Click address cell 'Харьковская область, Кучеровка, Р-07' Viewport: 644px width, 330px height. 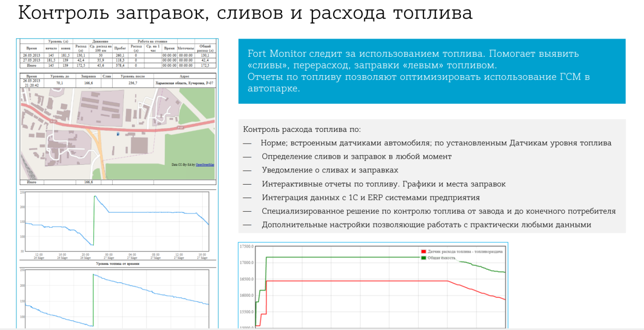[x=184, y=83]
